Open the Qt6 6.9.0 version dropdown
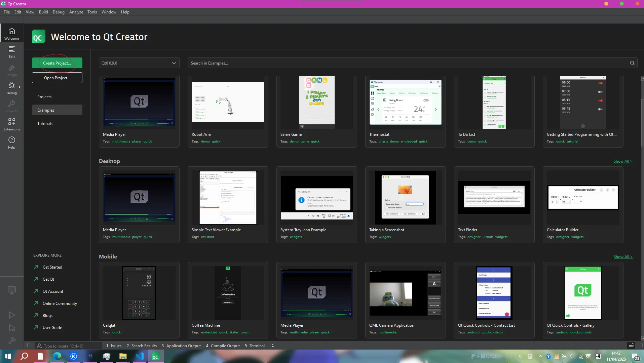Viewport: 644px width, 363px height. pyautogui.click(x=139, y=63)
